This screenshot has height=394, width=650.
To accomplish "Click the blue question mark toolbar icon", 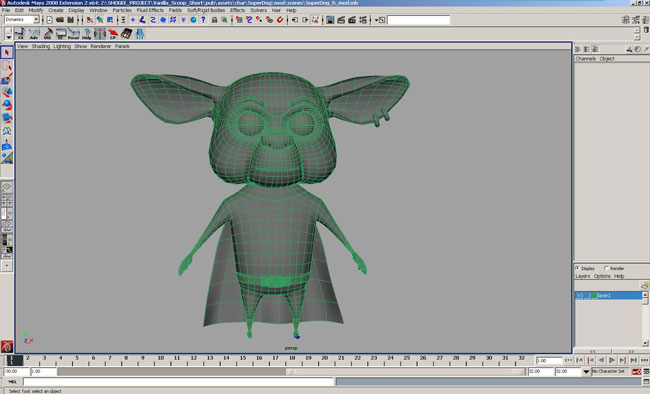I will (x=203, y=19).
